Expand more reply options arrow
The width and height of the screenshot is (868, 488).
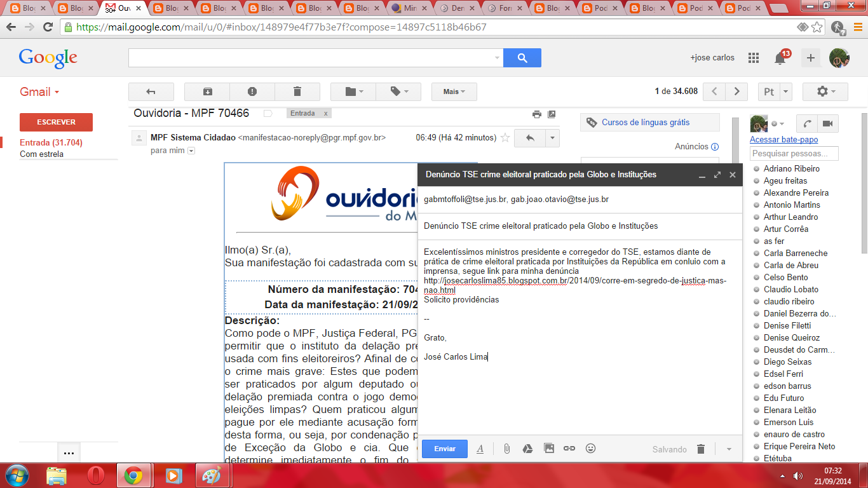553,138
